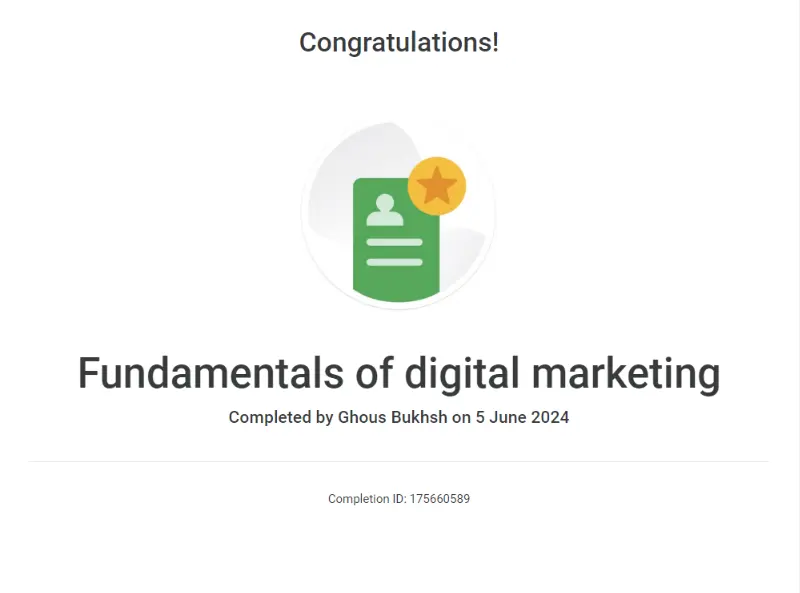Click the word 'of' in the course title
Viewport: 800px width, 593px height.
point(374,373)
